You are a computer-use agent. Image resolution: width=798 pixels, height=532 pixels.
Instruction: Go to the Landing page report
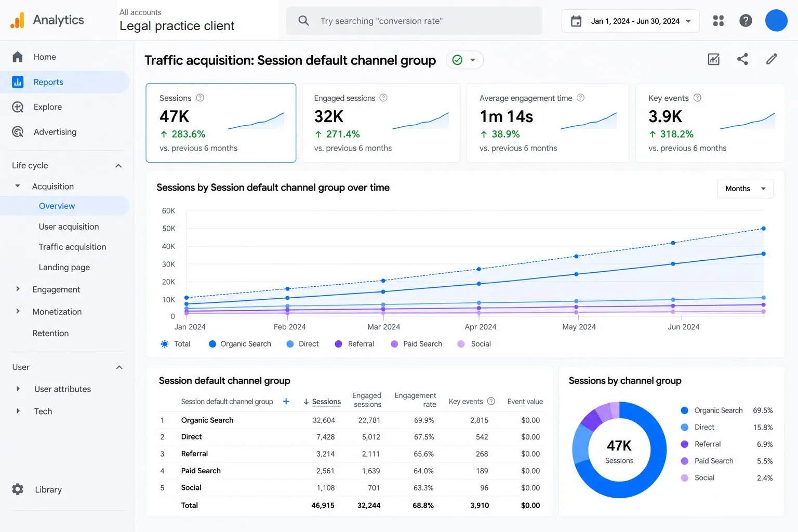coord(64,267)
